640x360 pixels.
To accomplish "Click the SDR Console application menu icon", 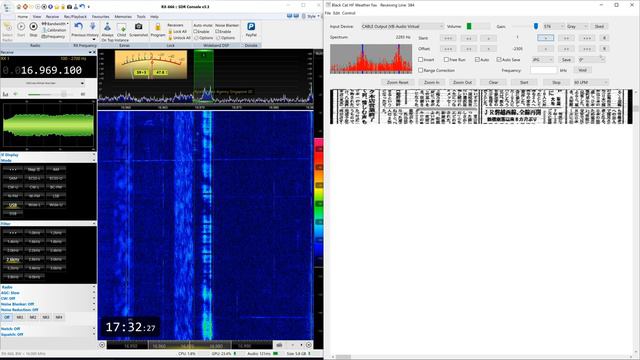I will (x=7, y=7).
